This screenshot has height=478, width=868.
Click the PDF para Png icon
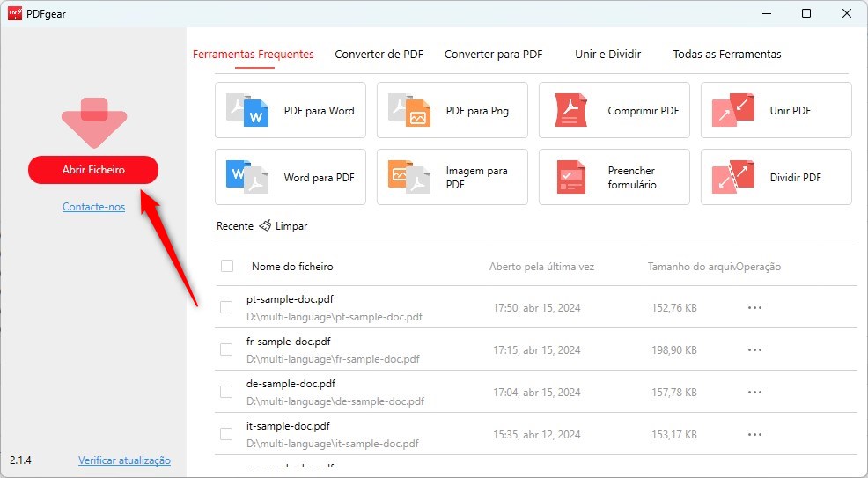coord(409,110)
